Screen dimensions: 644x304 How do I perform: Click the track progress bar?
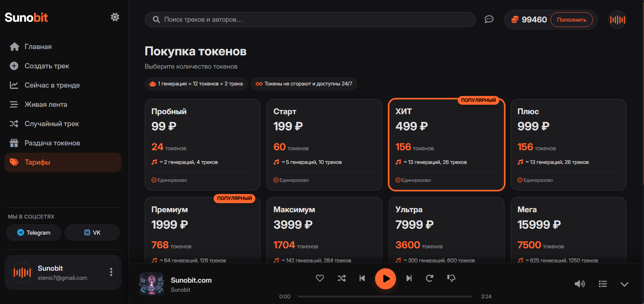coord(385,296)
